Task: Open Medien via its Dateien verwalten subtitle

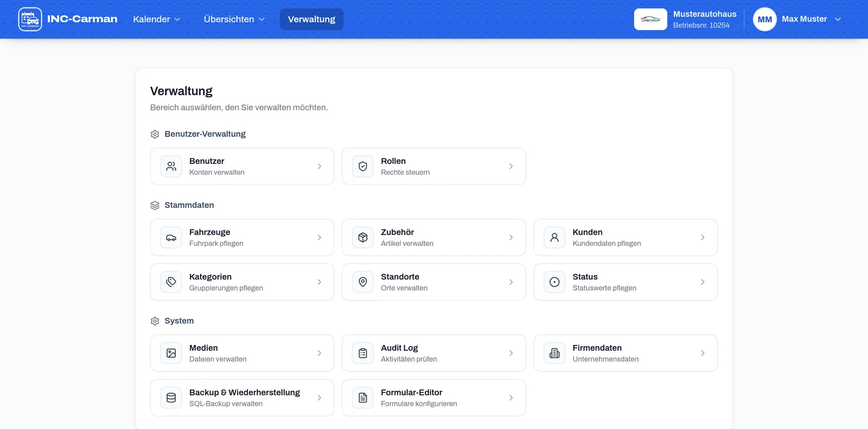Action: 218,359
